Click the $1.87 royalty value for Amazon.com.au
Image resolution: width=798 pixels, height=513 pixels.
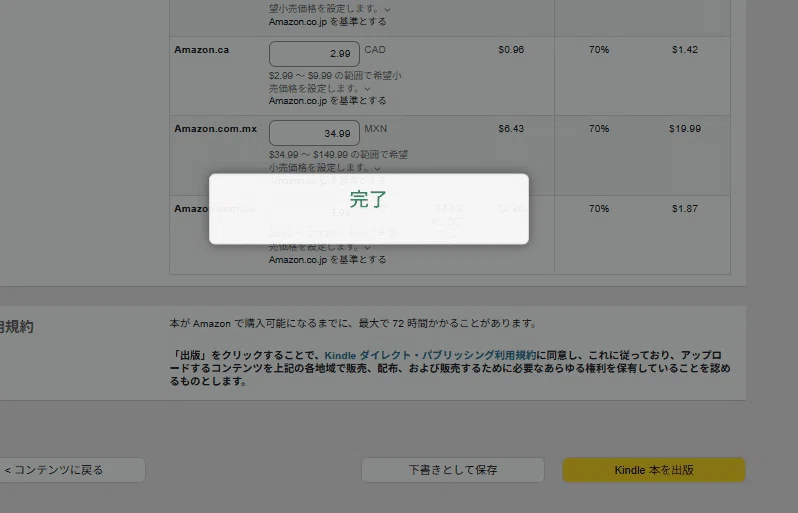point(685,209)
